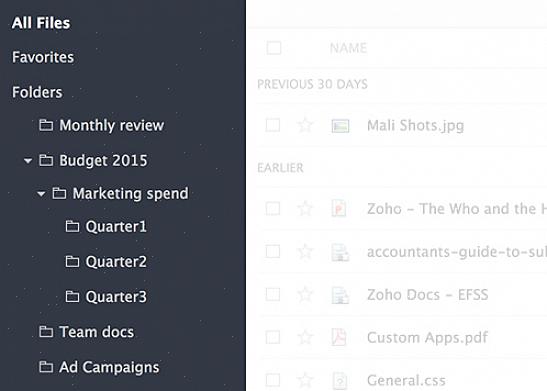Click the folder icon beside Ad Campaigns
The image size is (547, 391).
[x=46, y=367]
